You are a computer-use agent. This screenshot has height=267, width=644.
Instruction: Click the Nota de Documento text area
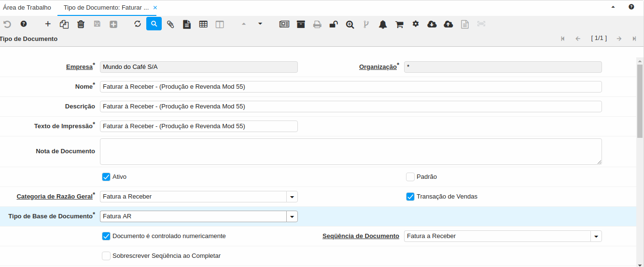point(351,151)
